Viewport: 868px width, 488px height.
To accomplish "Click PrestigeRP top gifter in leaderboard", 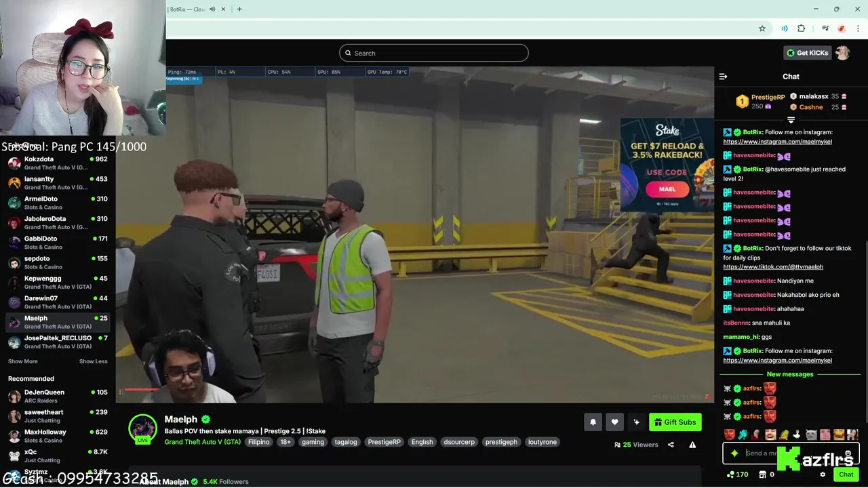I will click(761, 102).
